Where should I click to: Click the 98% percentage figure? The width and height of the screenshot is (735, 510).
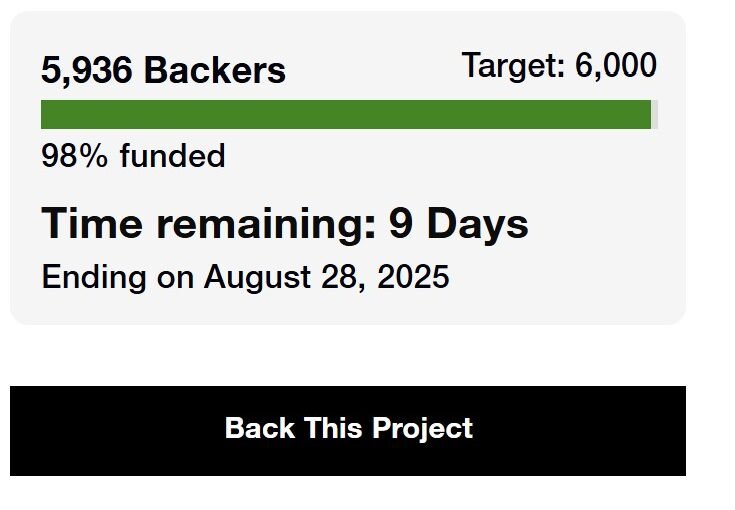[x=75, y=156]
